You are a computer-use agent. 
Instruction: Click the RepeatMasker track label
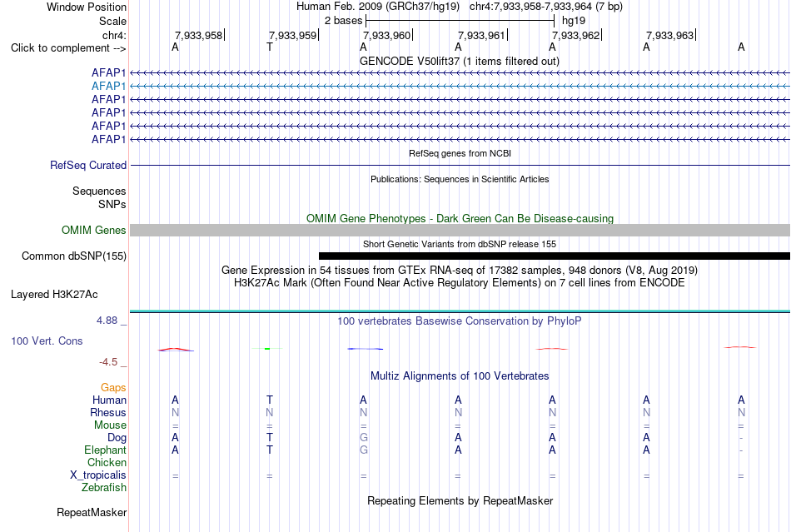coord(92,513)
